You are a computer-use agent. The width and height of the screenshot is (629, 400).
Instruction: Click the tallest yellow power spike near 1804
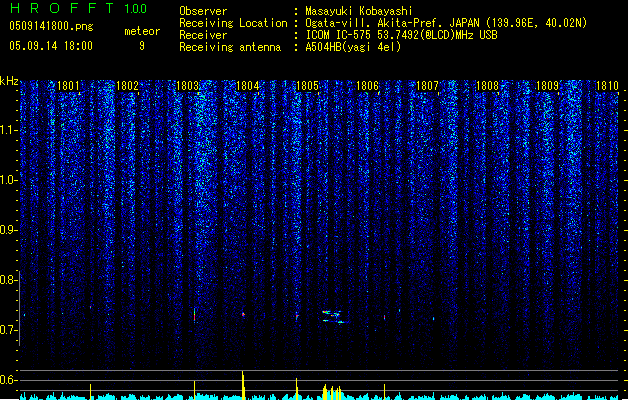click(x=243, y=385)
